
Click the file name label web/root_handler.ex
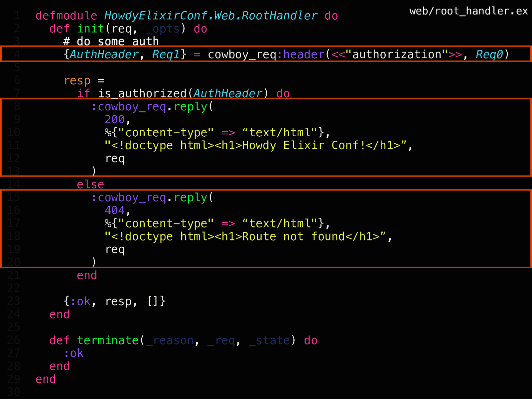tap(468, 11)
